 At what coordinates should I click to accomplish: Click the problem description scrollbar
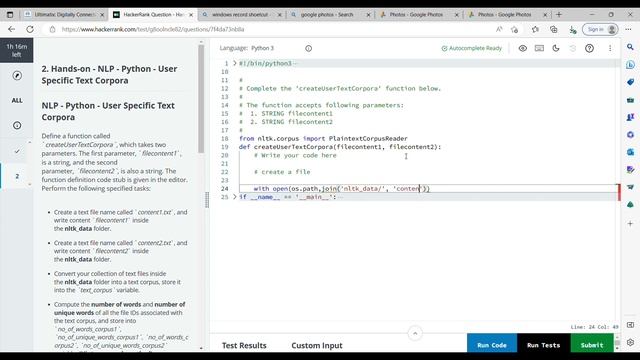coord(201,98)
